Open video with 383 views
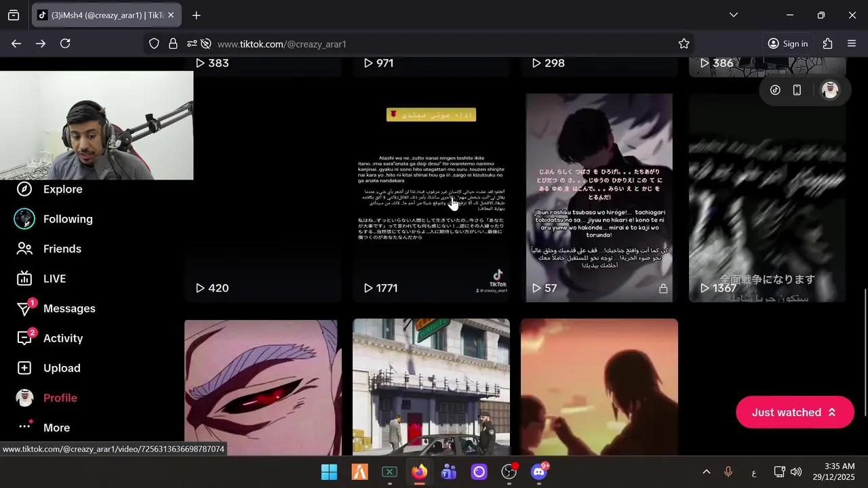Viewport: 868px width, 488px height. coord(263,67)
